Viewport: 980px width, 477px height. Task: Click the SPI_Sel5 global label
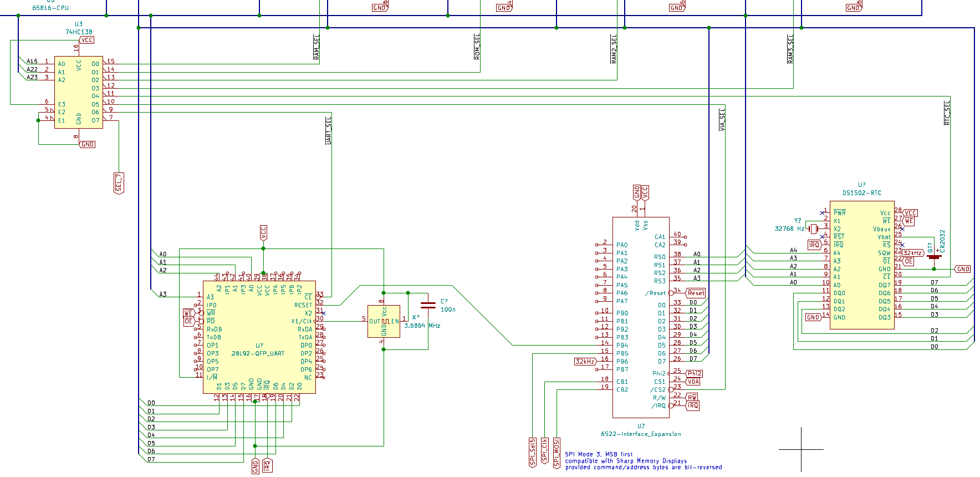pos(532,452)
